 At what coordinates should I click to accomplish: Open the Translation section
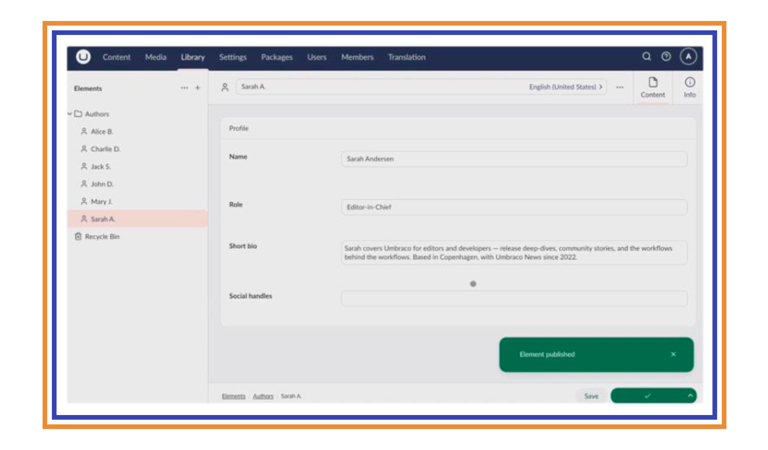tap(407, 57)
